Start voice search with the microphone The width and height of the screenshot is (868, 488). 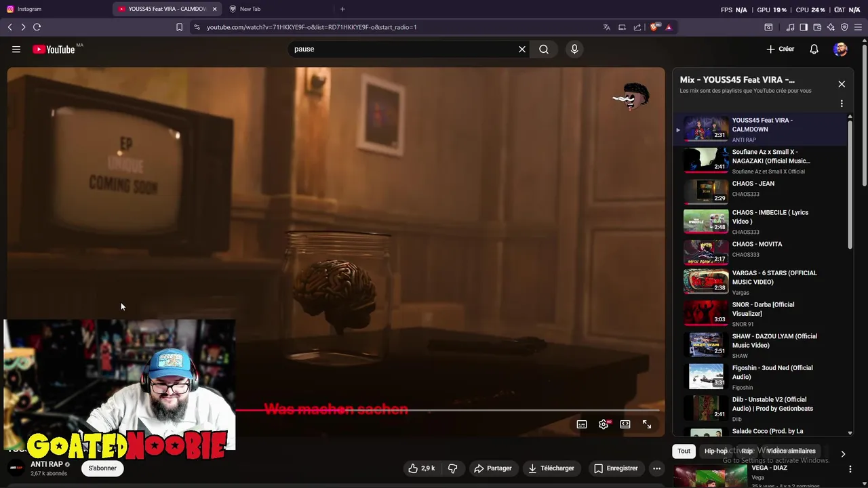(574, 49)
